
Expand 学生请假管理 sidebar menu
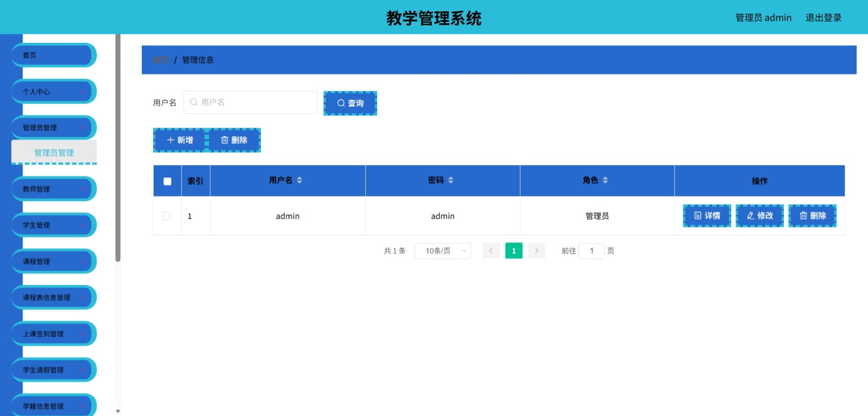54,370
